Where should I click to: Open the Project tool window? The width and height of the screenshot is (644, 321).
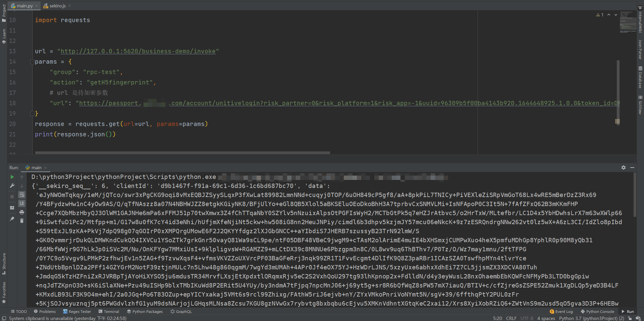coord(4,13)
